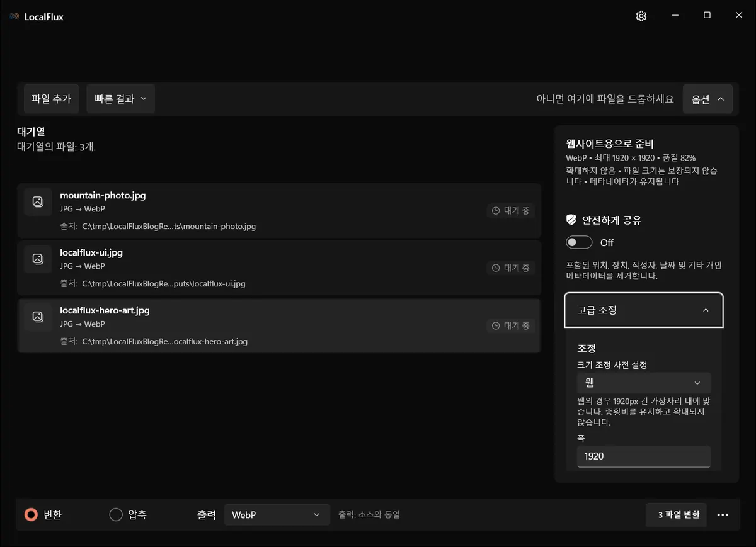Click the path ending in ocalflux-hero-art.jpg
This screenshot has height=547, width=756.
click(x=164, y=342)
